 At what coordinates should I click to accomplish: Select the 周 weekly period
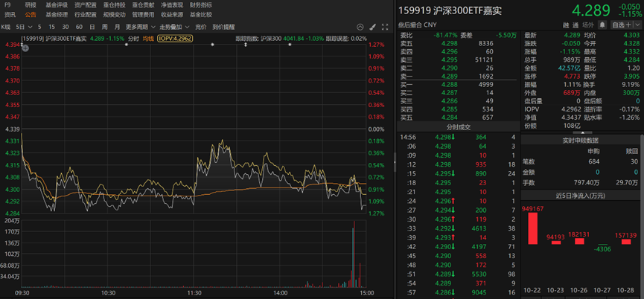tap(105, 27)
